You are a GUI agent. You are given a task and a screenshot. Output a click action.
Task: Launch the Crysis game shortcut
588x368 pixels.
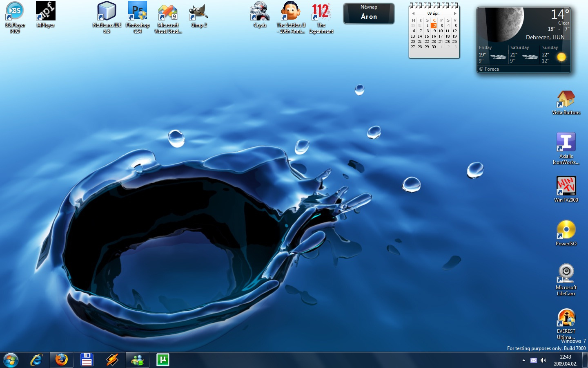pyautogui.click(x=260, y=15)
